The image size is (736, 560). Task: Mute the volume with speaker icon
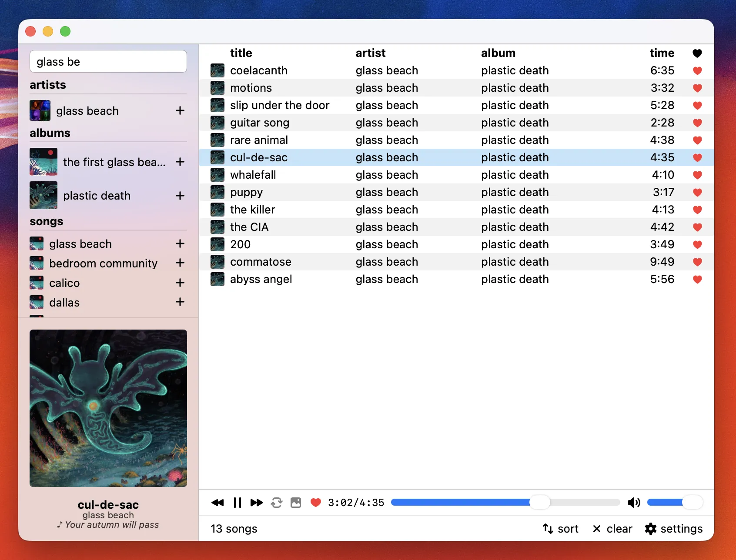pyautogui.click(x=634, y=503)
